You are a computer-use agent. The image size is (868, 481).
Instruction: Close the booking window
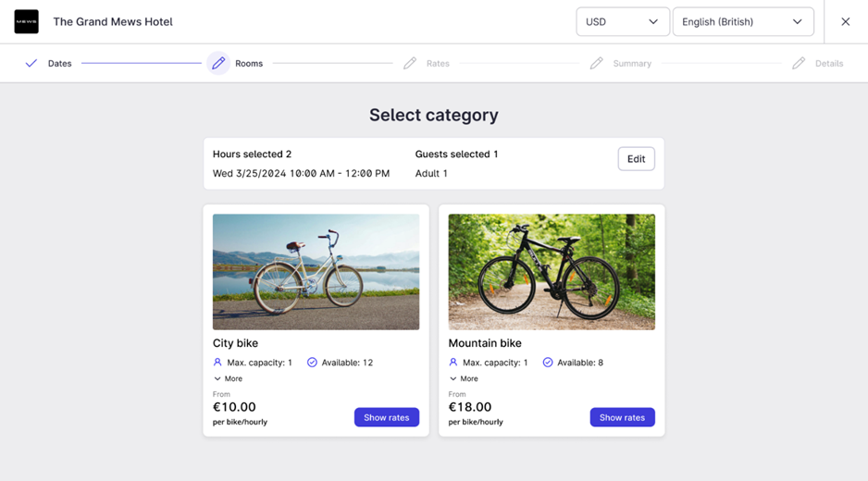click(x=845, y=21)
